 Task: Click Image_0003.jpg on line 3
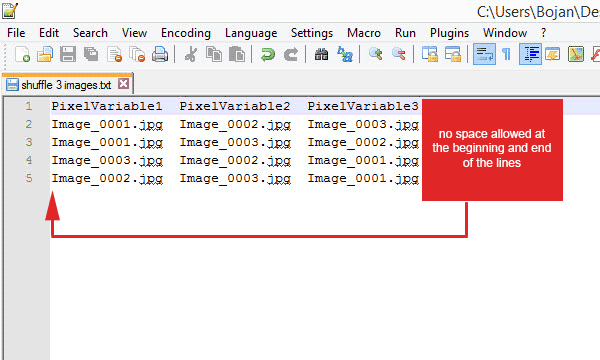point(235,142)
